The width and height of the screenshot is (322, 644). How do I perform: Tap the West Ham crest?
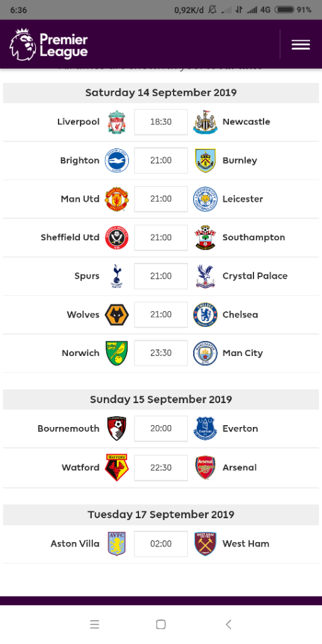pos(205,544)
